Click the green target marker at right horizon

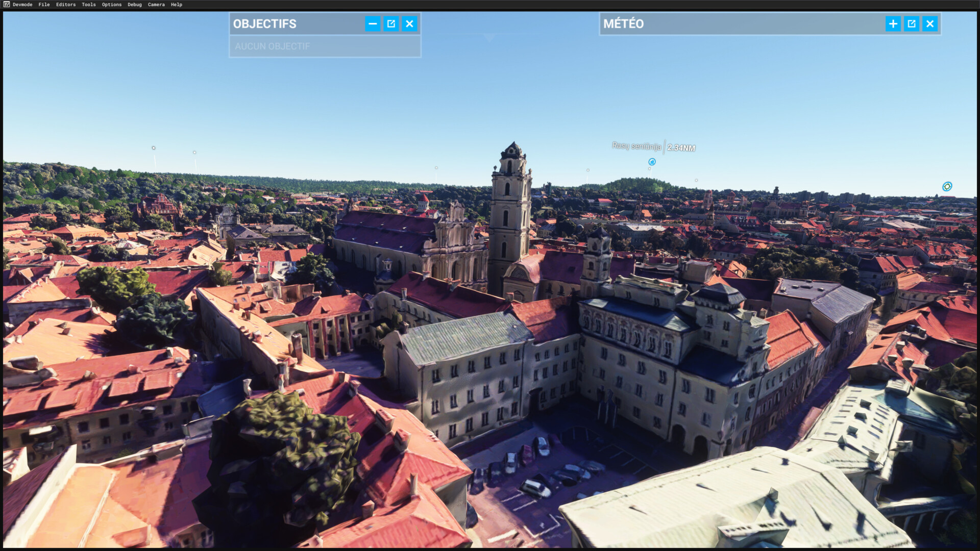(947, 186)
